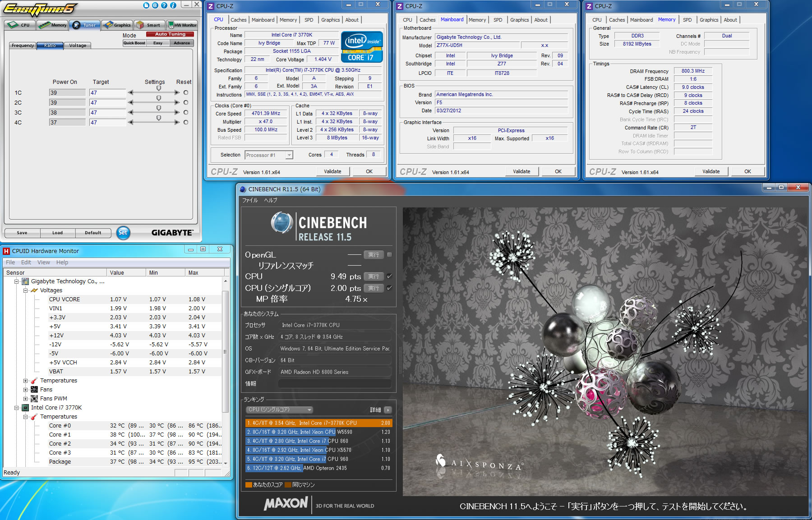Switch to the EasyTune6 CPU tab
Viewport: 812px width, 520px height.
(x=20, y=25)
